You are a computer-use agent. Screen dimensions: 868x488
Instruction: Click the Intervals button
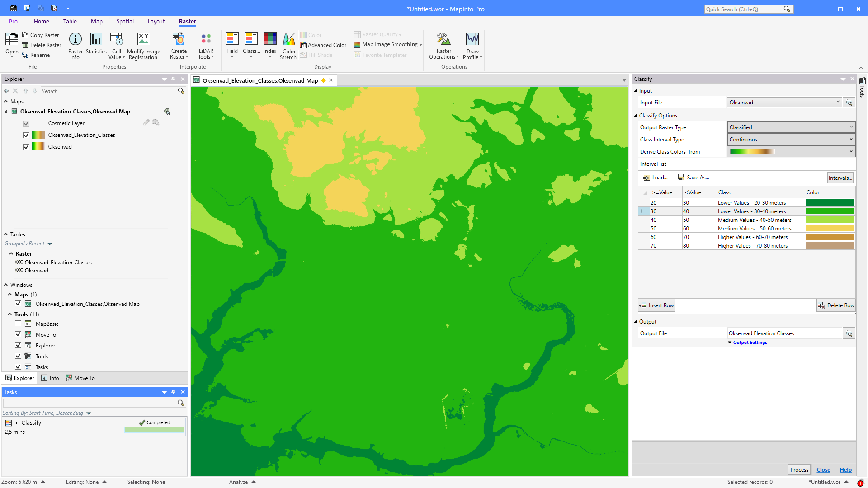point(840,178)
